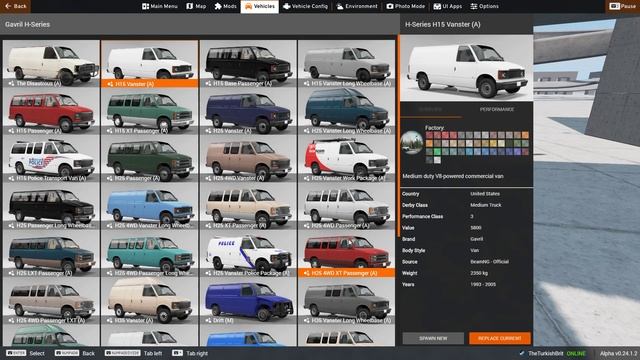Choose the cream H35 Vanster (A)
The height and width of the screenshot is (360, 640).
click(x=149, y=301)
